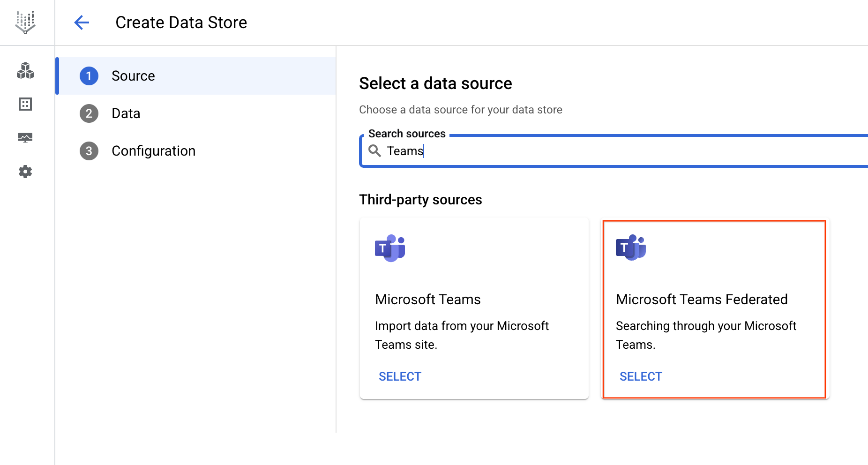Click the search magnifier in the Search sources field
The height and width of the screenshot is (465, 868).
click(x=374, y=151)
